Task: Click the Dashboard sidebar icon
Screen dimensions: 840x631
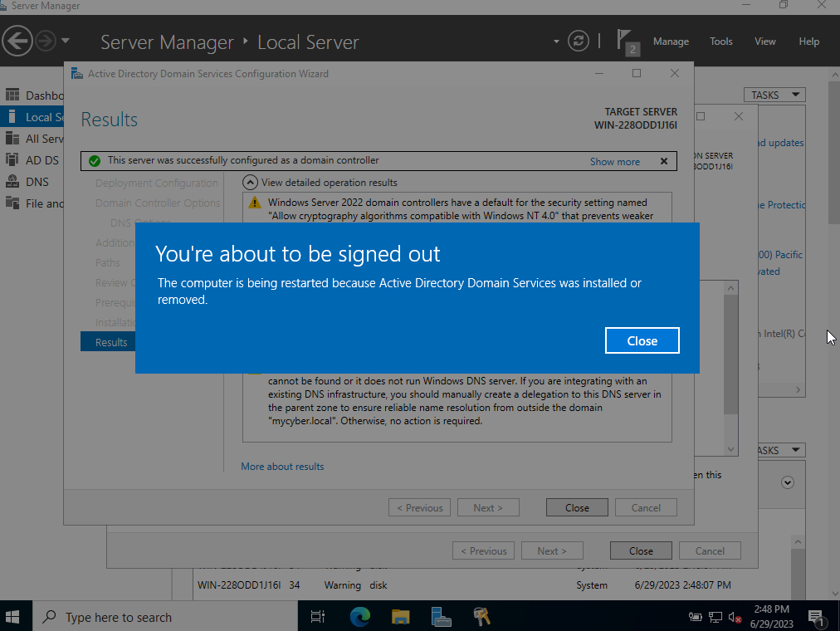Action: [x=12, y=95]
